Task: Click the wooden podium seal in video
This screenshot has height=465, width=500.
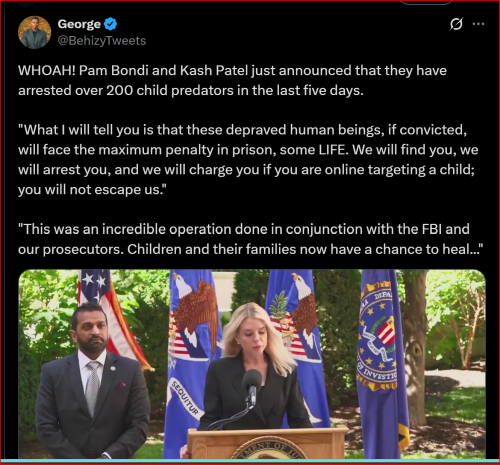Action: pos(270,449)
